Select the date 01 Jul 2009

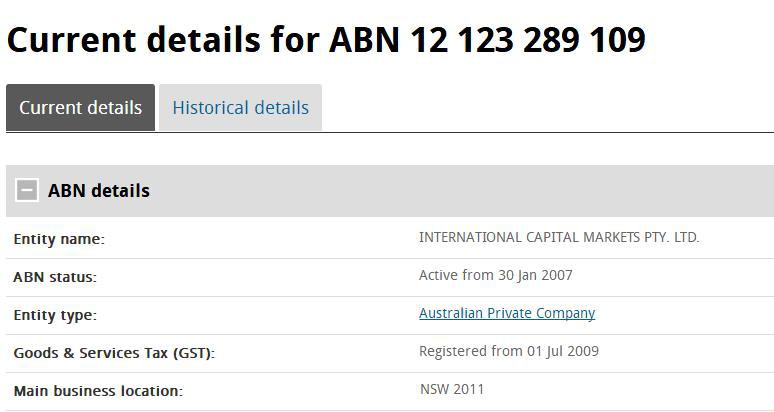[x=563, y=351]
